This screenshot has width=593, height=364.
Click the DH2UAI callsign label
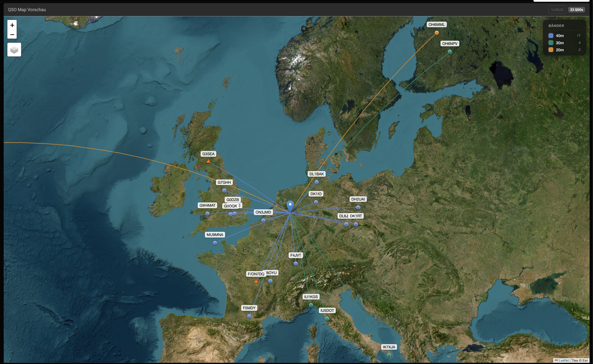pos(358,199)
